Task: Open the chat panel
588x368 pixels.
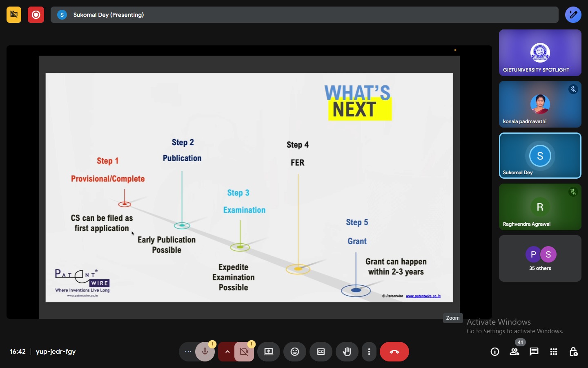Action: [534, 352]
